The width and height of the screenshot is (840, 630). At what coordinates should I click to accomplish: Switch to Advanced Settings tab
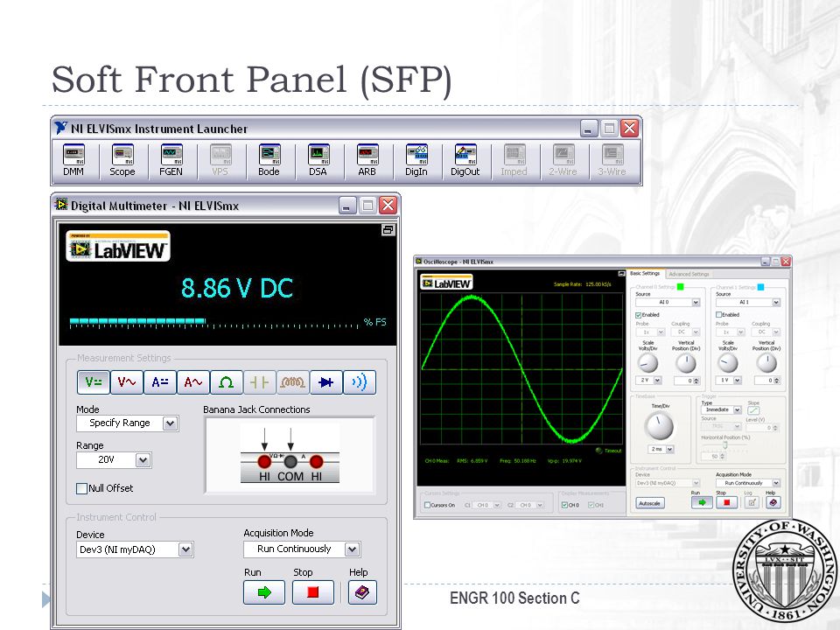click(x=689, y=274)
